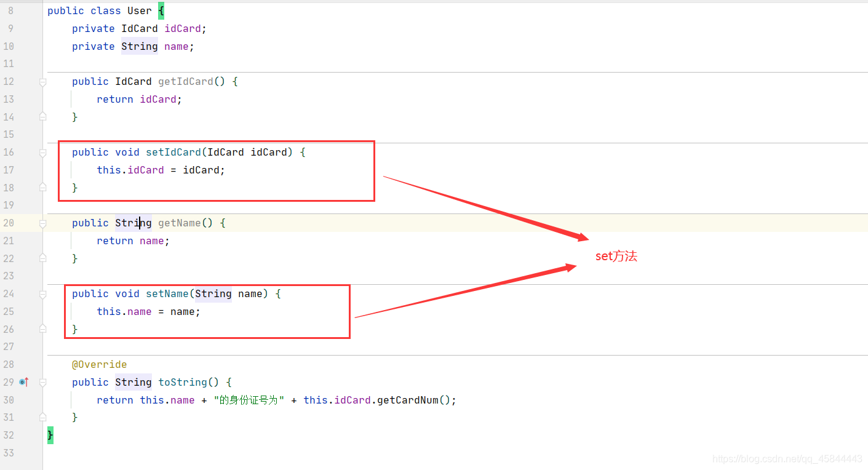This screenshot has width=868, height=470.
Task: Click the fold end marker on line 22
Action: [42, 258]
